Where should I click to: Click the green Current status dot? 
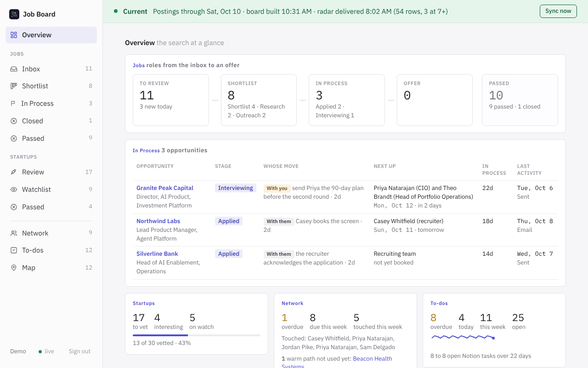click(116, 11)
